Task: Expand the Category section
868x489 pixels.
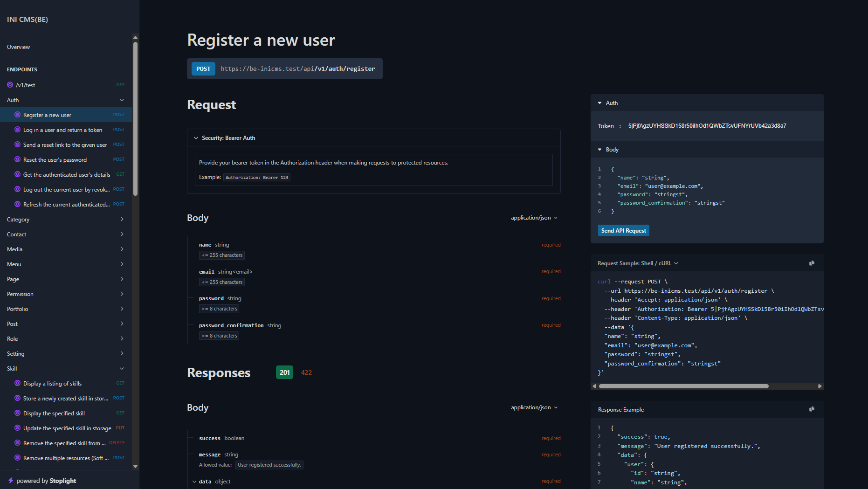Action: click(x=122, y=220)
